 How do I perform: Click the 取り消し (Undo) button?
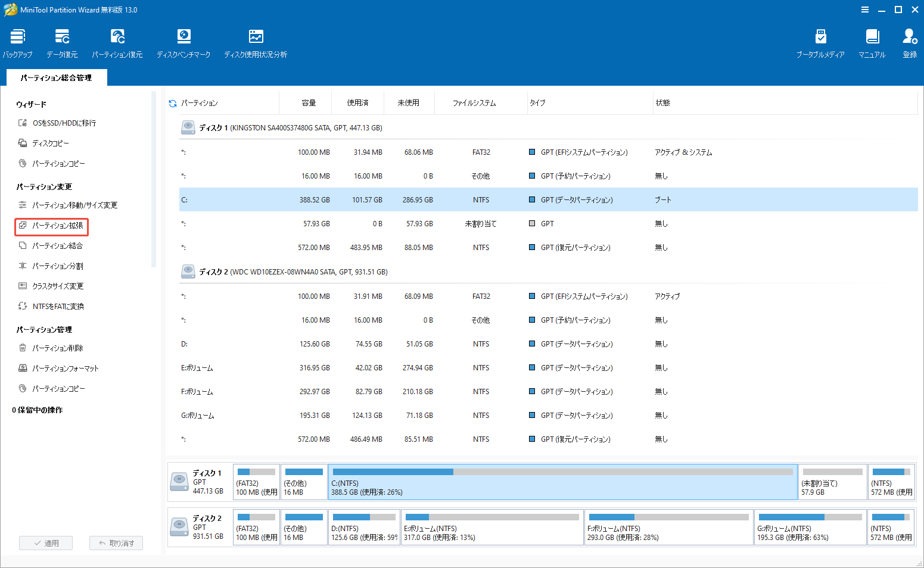(x=116, y=542)
